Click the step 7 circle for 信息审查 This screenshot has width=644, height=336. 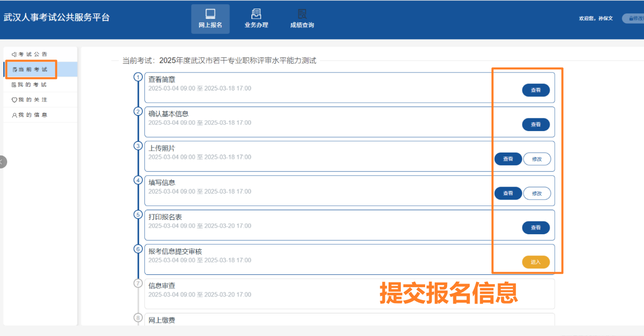click(x=138, y=282)
